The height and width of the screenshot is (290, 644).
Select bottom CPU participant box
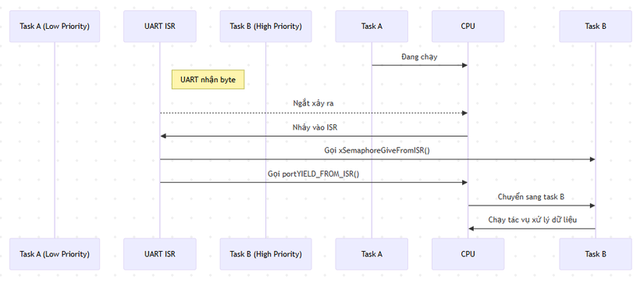(468, 254)
